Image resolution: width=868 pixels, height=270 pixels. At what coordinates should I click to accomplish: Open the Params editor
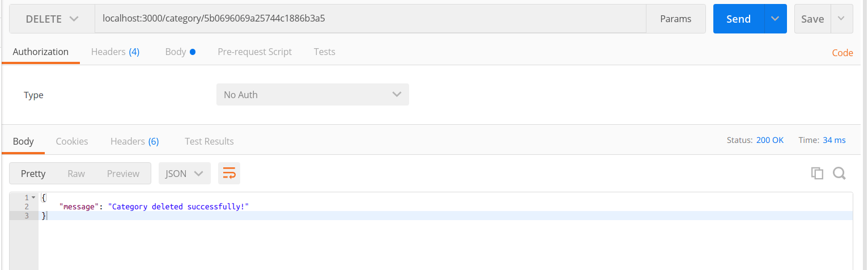point(676,19)
